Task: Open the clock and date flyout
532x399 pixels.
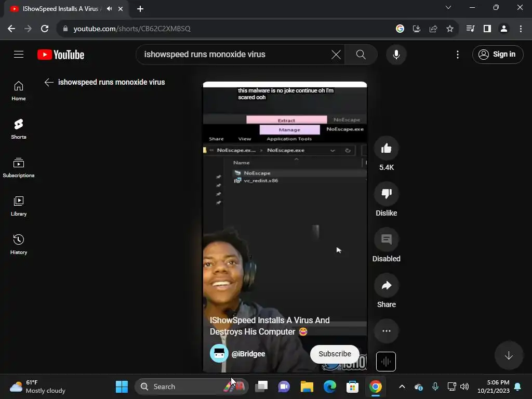Action: [x=494, y=387]
